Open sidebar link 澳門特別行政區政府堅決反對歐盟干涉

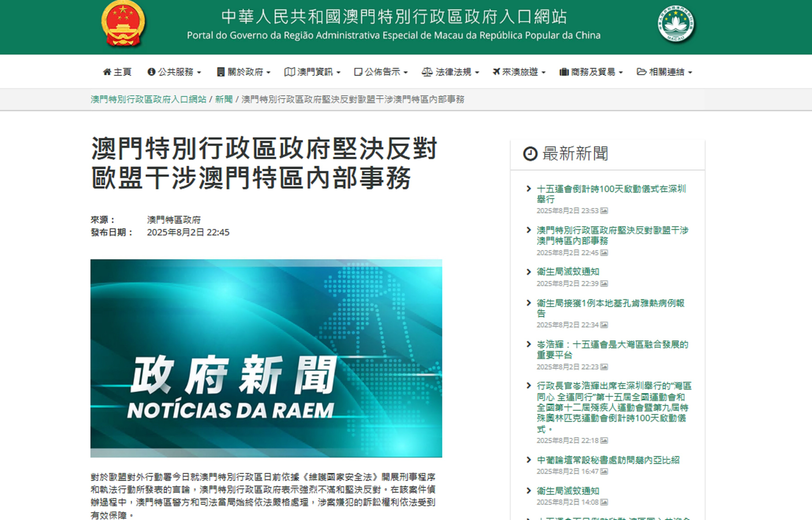coord(612,235)
